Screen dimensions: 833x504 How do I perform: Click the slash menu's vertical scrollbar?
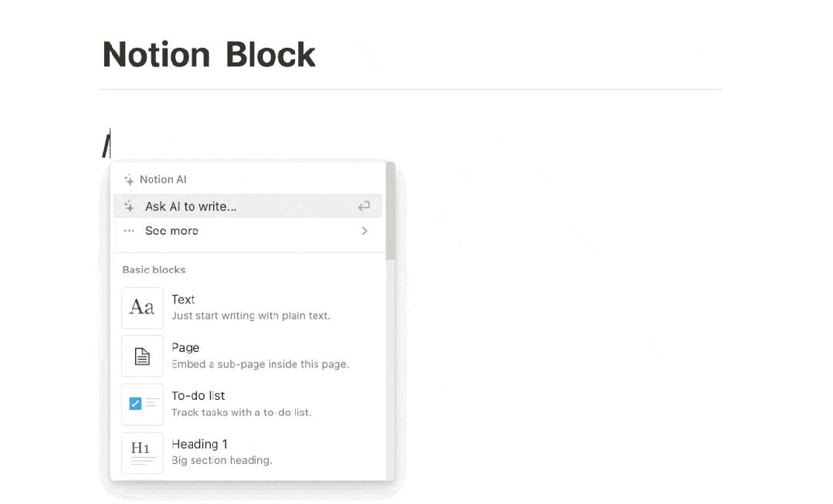pyautogui.click(x=391, y=212)
